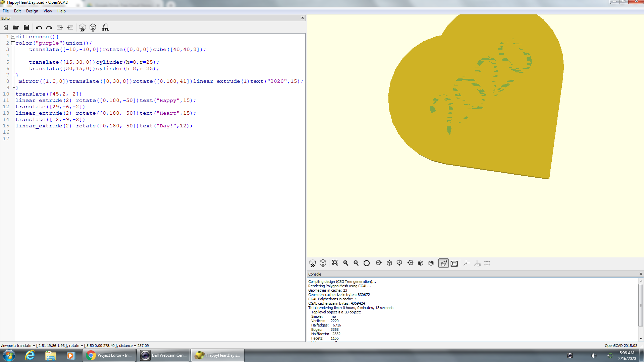This screenshot has width=644, height=362.
Task: Click code line with text "Heart"
Action: click(x=106, y=113)
